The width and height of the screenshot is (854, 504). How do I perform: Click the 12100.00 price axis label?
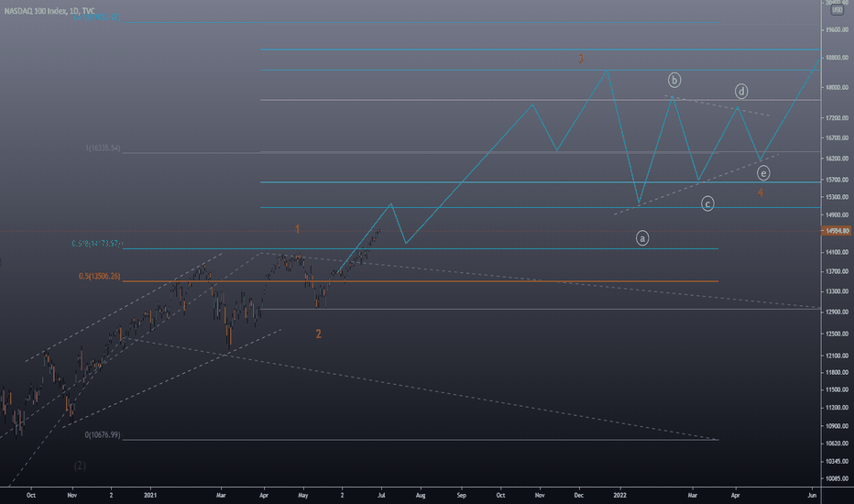pyautogui.click(x=838, y=356)
